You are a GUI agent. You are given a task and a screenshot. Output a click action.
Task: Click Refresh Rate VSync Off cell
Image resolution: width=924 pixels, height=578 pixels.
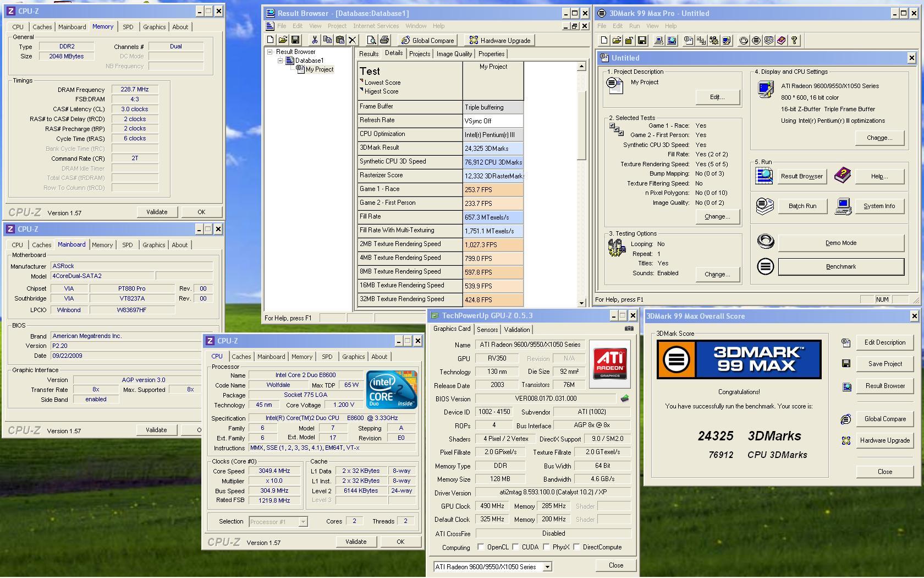point(493,121)
